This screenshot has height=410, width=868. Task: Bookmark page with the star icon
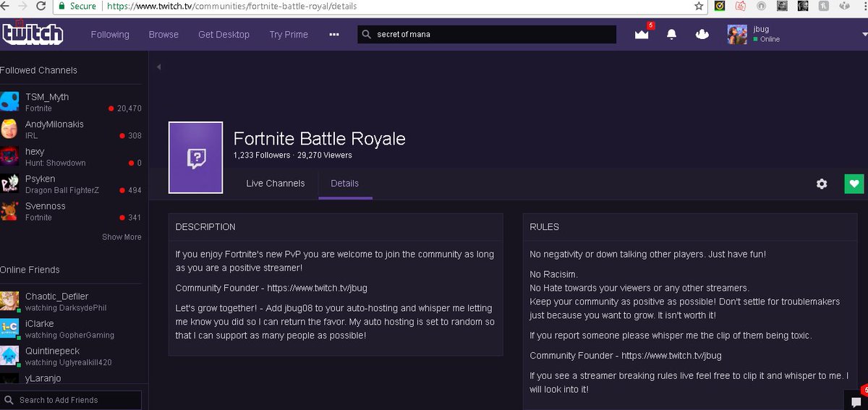699,6
